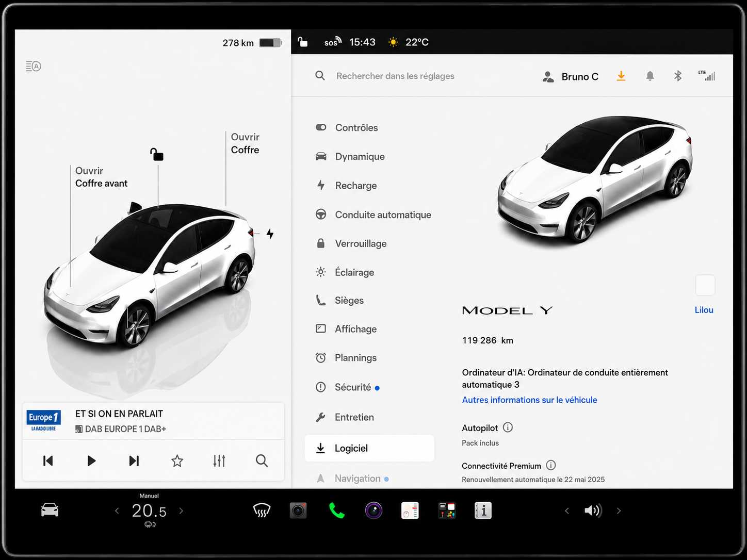
Task: Tap the orange software download icon
Action: pos(621,76)
